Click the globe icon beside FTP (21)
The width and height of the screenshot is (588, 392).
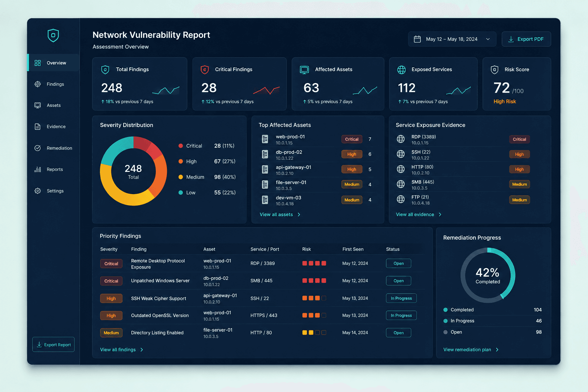[x=401, y=199]
